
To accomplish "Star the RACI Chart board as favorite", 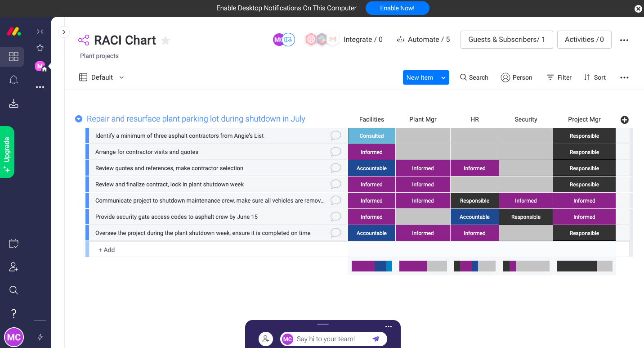I will 165,41.
